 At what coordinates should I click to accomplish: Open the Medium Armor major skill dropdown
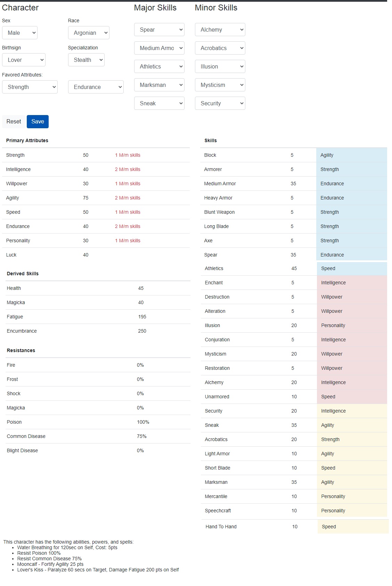coord(159,48)
